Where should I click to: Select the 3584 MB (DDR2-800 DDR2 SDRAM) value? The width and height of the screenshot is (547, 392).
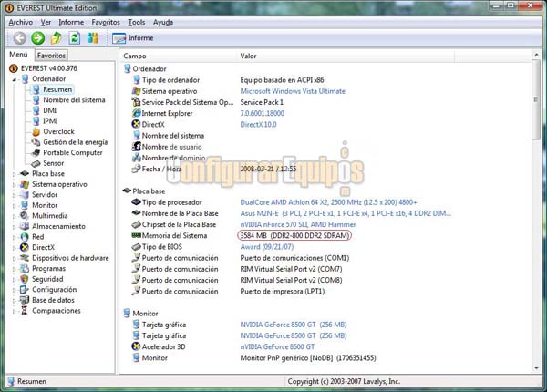click(x=294, y=236)
